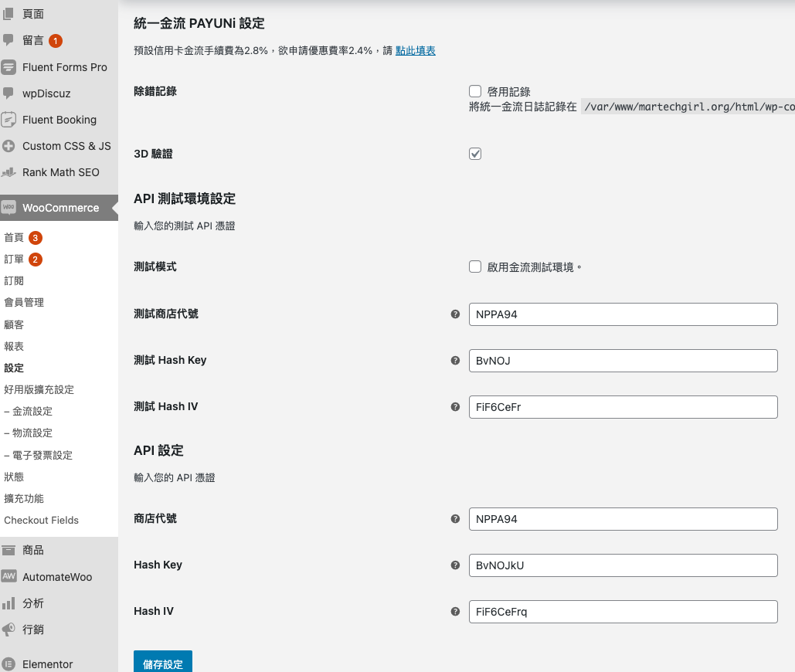
Task: Switch to 金流設定 submenu item
Action: tap(30, 411)
